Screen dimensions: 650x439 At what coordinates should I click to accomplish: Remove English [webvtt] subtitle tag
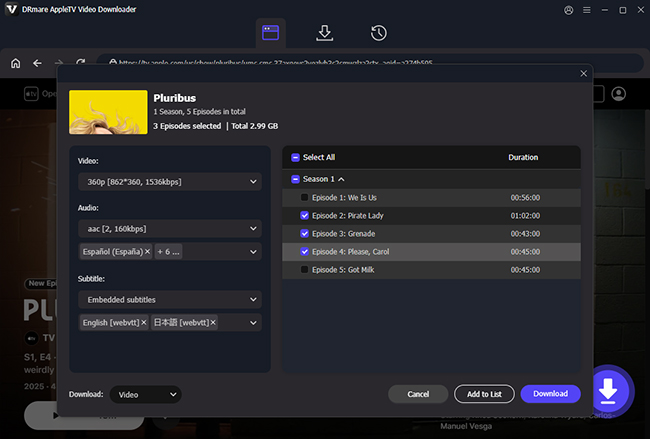click(x=144, y=323)
